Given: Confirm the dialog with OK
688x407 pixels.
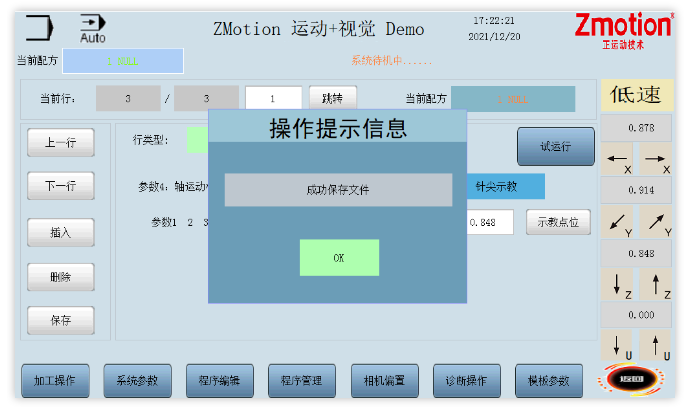Looking at the screenshot, I should coord(339,257).
